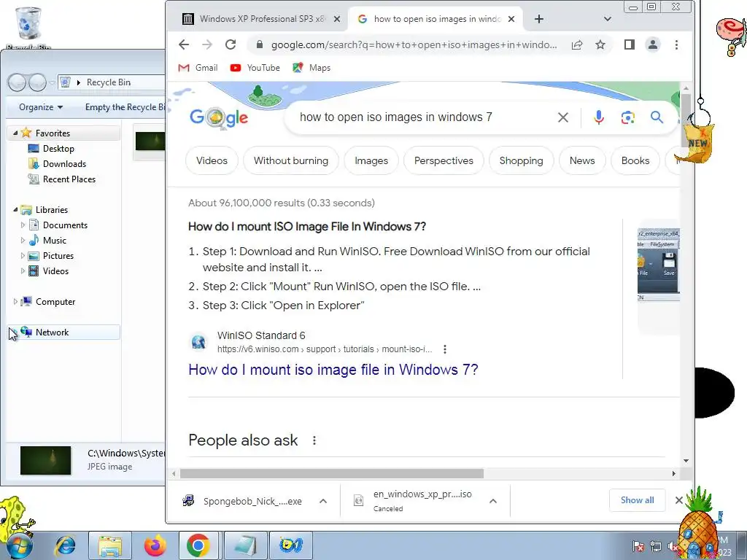Image resolution: width=747 pixels, height=560 pixels.
Task: Open options for WinISO Standard 6 result
Action: click(x=445, y=349)
